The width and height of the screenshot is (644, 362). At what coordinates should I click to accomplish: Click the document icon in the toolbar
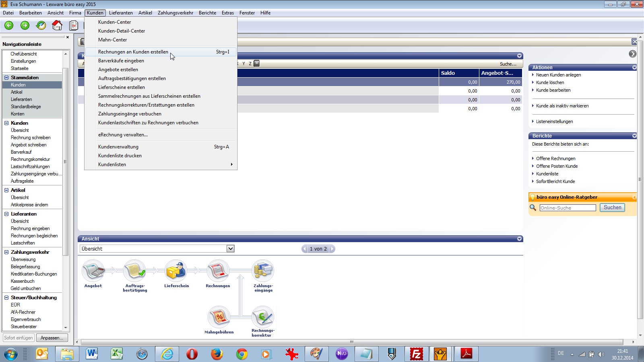click(74, 25)
